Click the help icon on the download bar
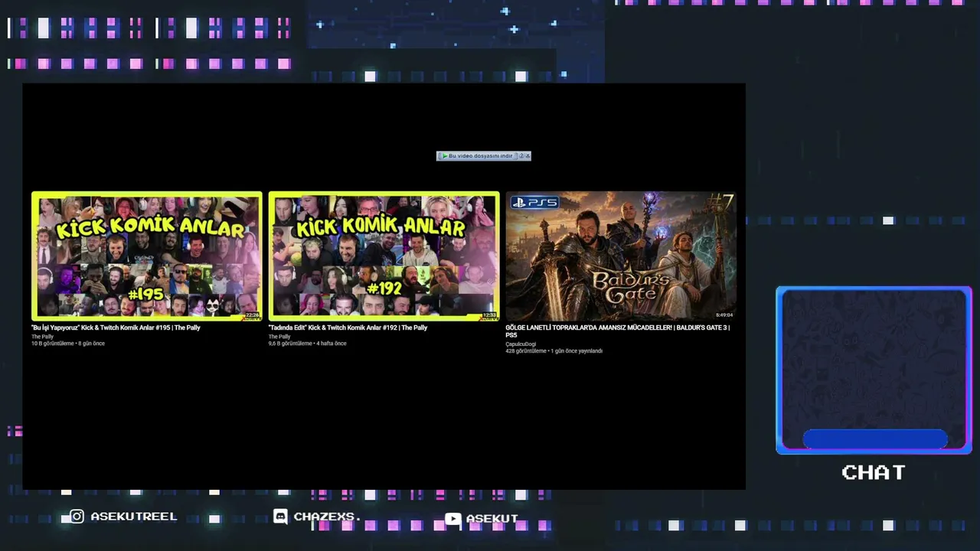This screenshot has height=551, width=980. pos(521,156)
